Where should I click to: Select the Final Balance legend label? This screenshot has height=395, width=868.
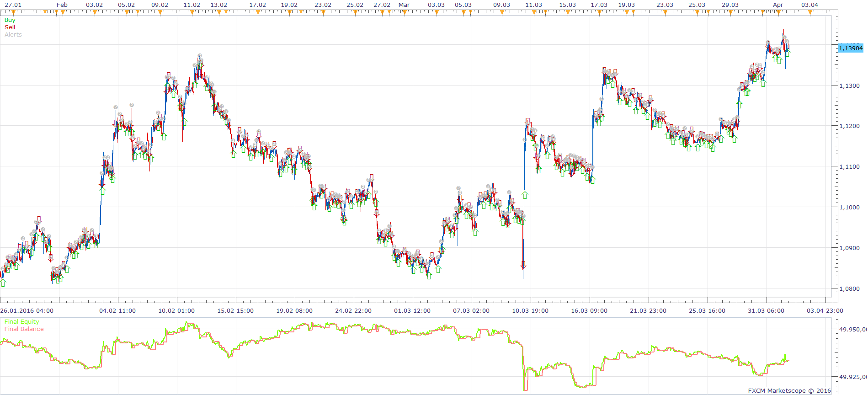click(24, 329)
